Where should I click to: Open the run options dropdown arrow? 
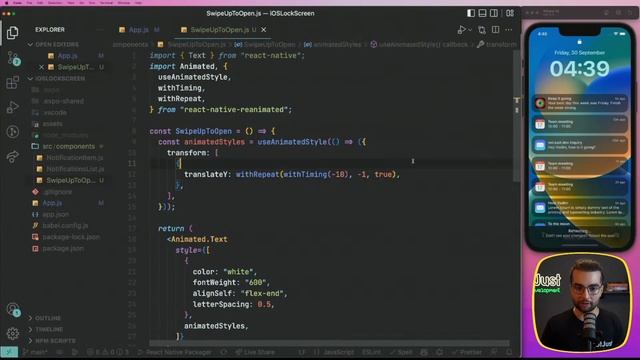(470, 30)
